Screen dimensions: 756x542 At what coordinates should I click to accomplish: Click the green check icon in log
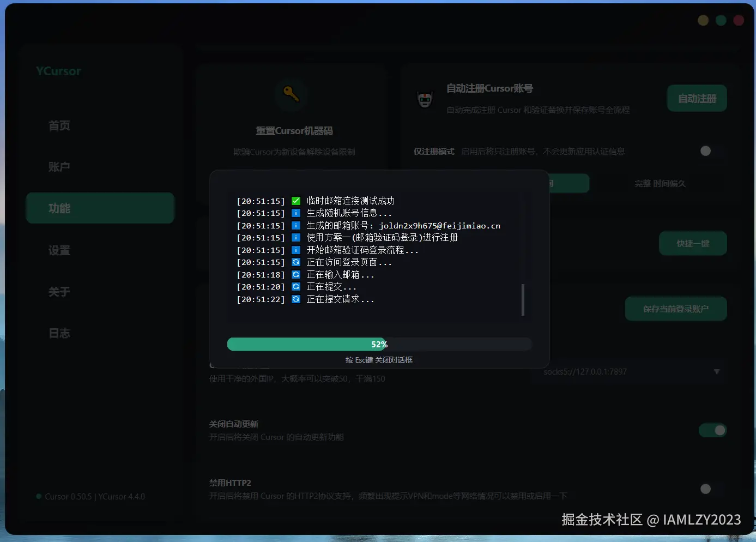click(x=296, y=201)
